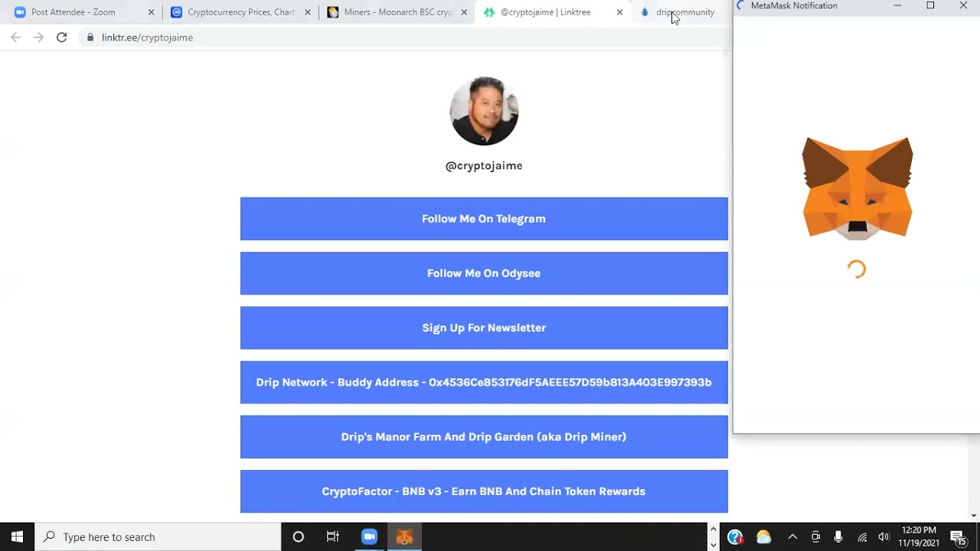The image size is (980, 551).
Task: Open Drip Network Buddy Address link
Action: coord(484,382)
